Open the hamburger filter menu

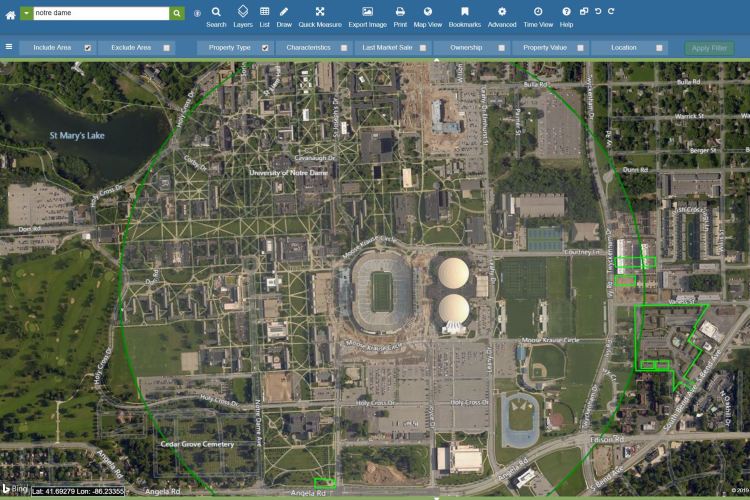point(9,47)
